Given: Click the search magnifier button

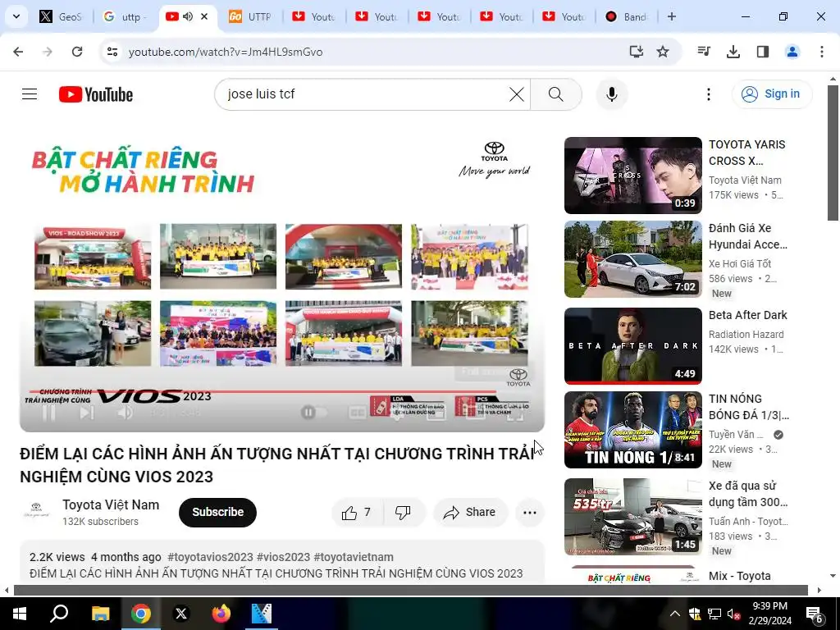Looking at the screenshot, I should coord(555,94).
